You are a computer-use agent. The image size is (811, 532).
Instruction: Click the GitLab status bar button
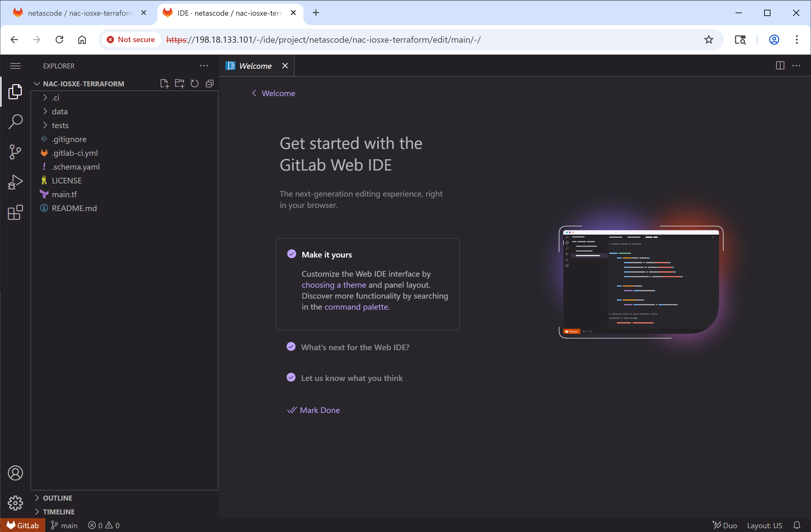pyautogui.click(x=23, y=525)
